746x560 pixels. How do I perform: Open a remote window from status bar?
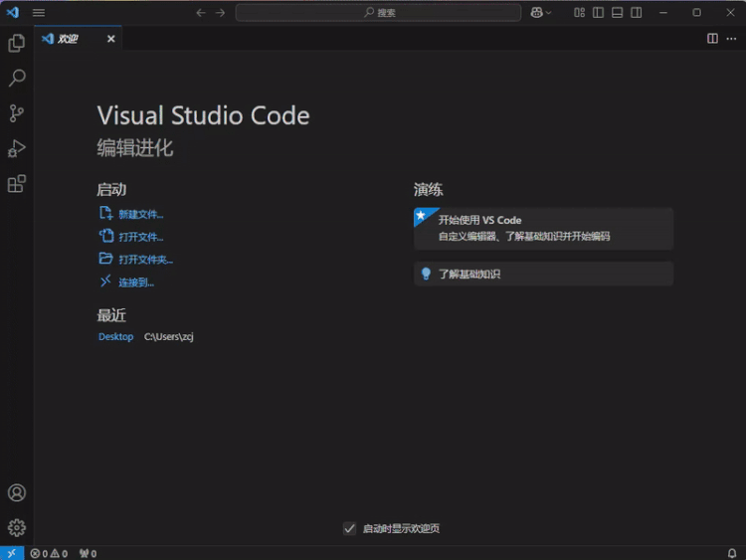(12, 553)
